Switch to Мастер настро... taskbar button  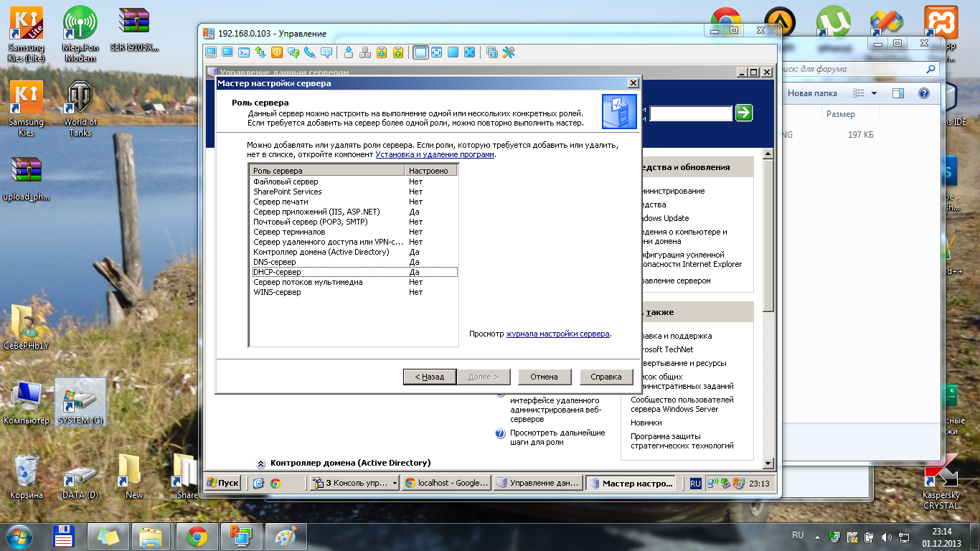click(x=631, y=484)
